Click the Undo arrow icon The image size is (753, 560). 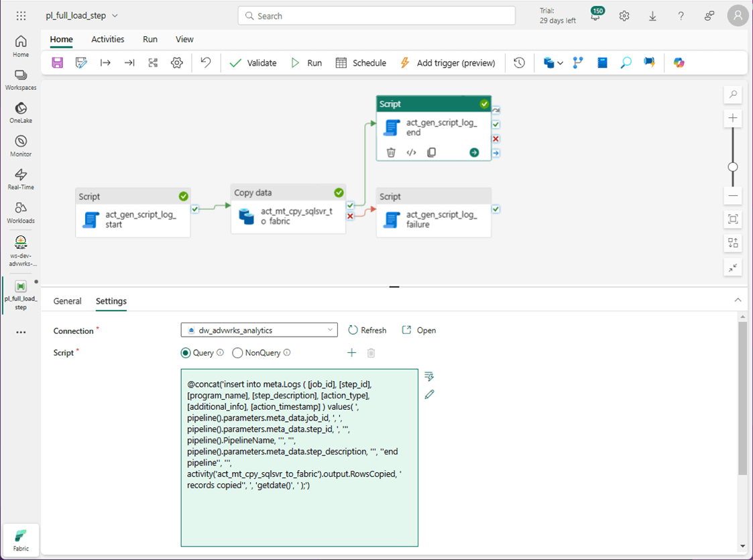206,63
